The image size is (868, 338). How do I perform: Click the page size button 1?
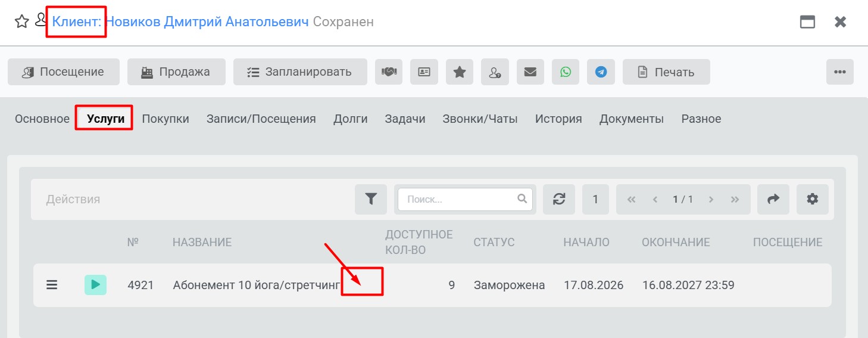[x=595, y=199]
